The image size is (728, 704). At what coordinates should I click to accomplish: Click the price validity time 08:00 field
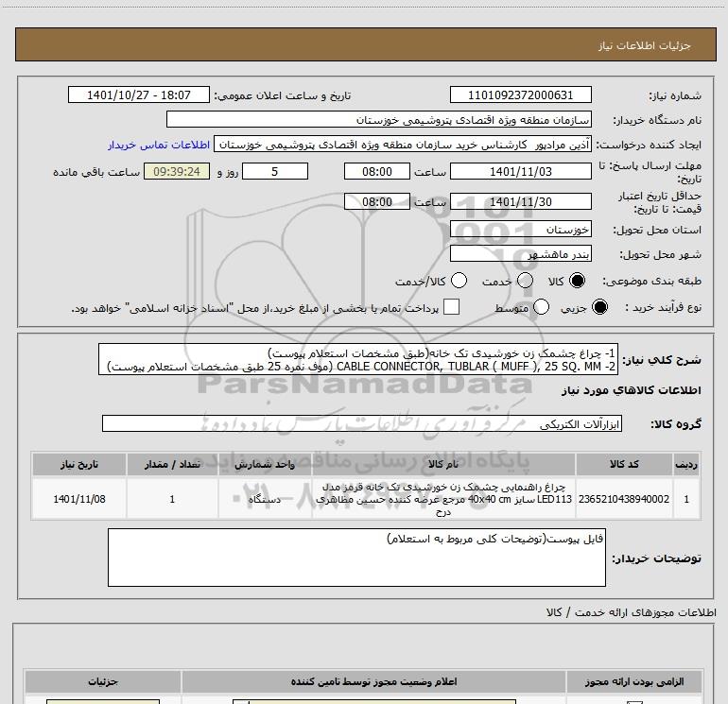click(x=377, y=201)
